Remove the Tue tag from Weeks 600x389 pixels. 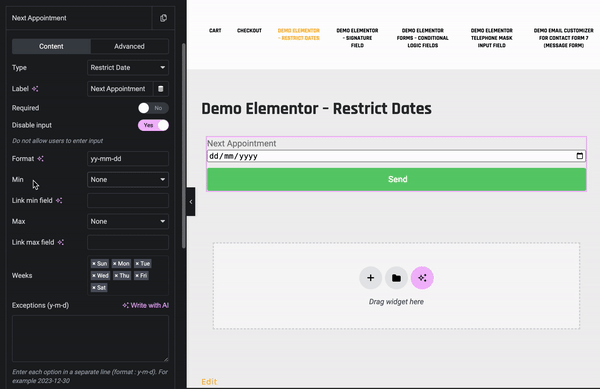[x=137, y=264]
